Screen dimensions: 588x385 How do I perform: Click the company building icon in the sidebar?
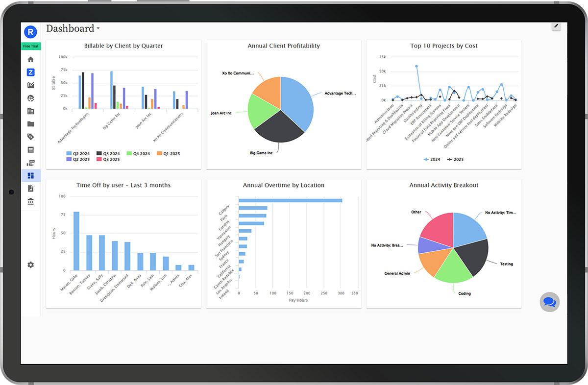pyautogui.click(x=30, y=110)
